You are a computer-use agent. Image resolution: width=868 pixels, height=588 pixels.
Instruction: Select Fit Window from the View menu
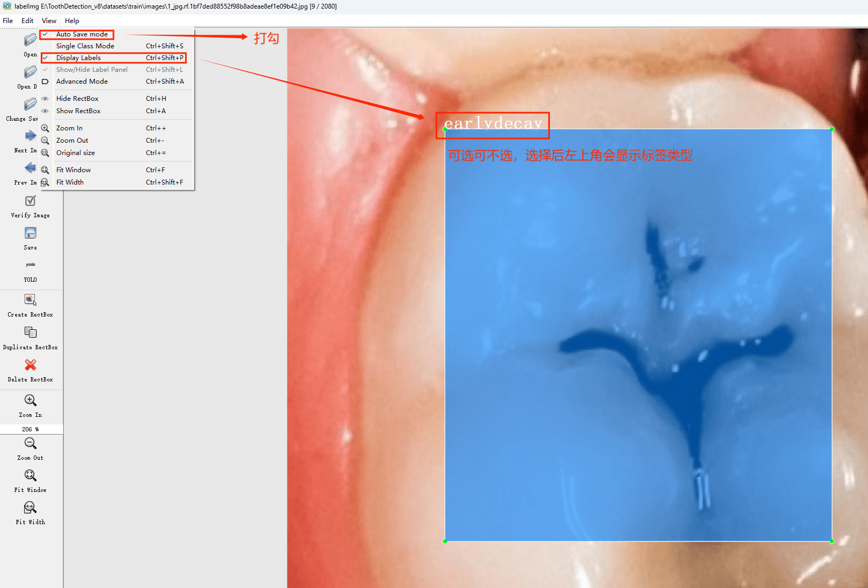point(116,170)
